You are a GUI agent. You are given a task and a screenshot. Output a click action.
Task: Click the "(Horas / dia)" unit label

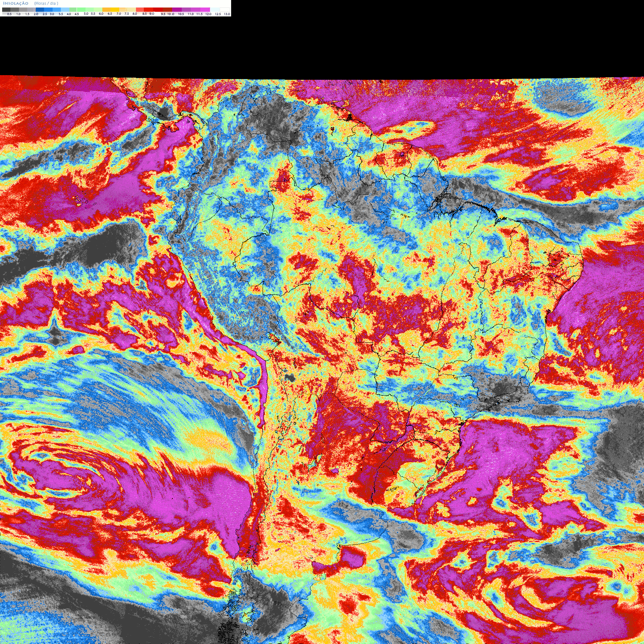[46, 3]
